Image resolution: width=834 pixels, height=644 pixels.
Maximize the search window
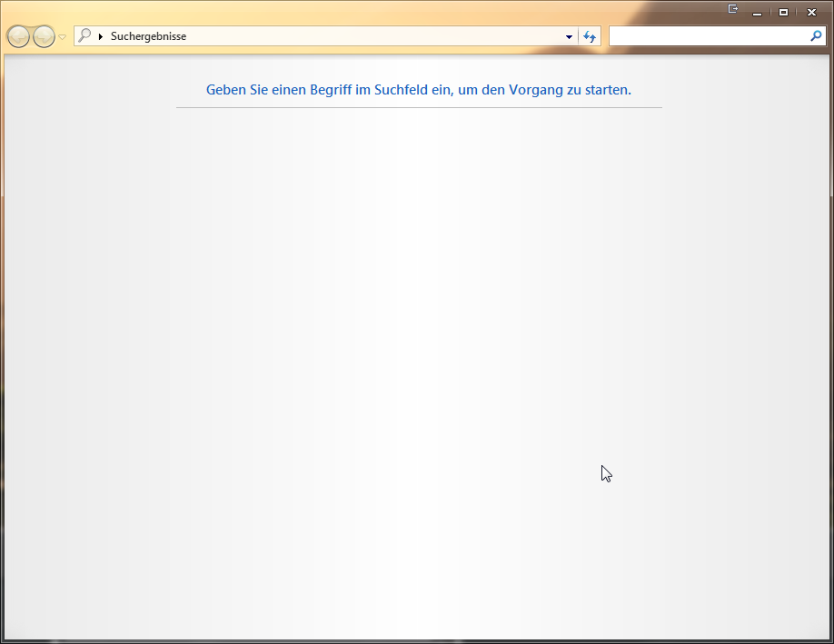[x=783, y=12]
